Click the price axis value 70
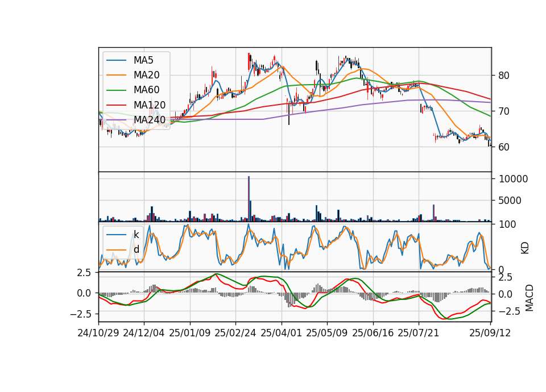546x392 pixels. click(x=503, y=111)
